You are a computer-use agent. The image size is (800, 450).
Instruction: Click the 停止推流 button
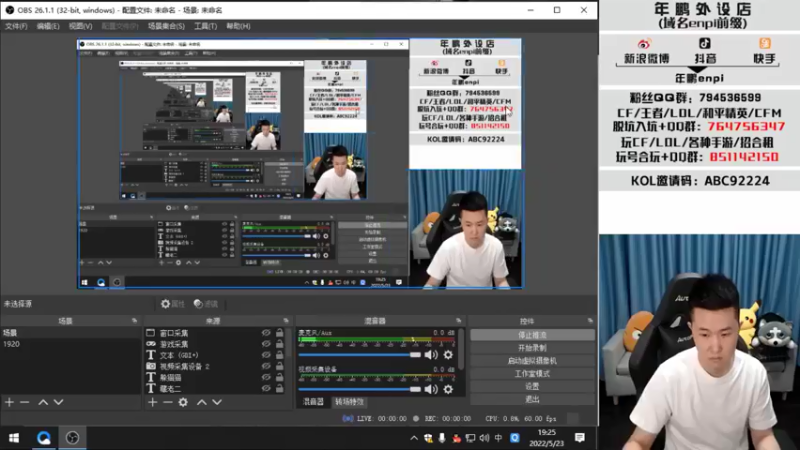532,335
